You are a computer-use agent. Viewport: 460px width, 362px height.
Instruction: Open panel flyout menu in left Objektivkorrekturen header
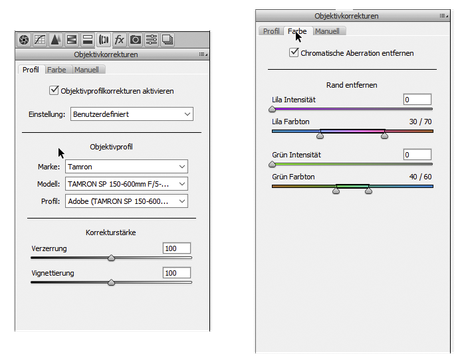203,54
